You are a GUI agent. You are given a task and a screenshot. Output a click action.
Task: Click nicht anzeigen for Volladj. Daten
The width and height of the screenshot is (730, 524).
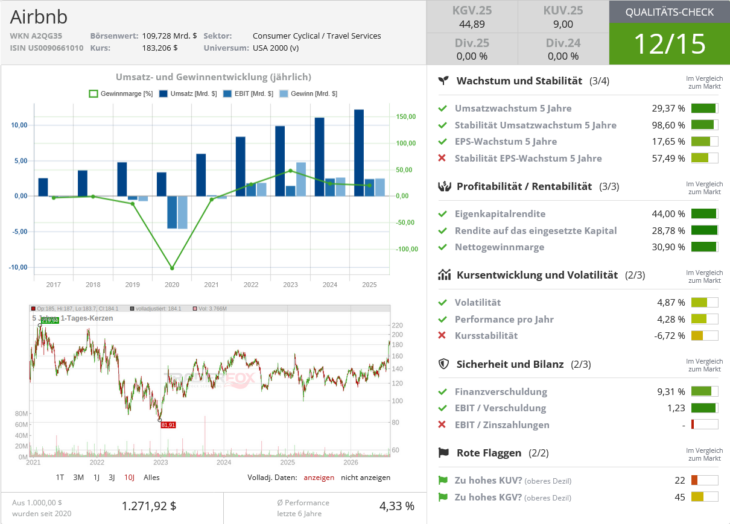tap(365, 477)
